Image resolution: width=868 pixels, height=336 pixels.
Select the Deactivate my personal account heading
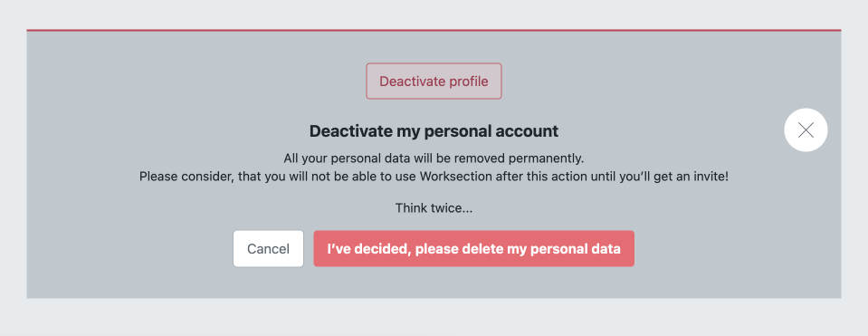[434, 131]
